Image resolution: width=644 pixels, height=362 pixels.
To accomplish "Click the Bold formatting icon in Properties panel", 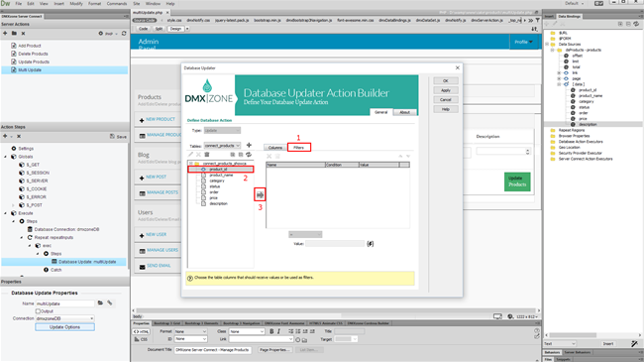I will click(271, 331).
